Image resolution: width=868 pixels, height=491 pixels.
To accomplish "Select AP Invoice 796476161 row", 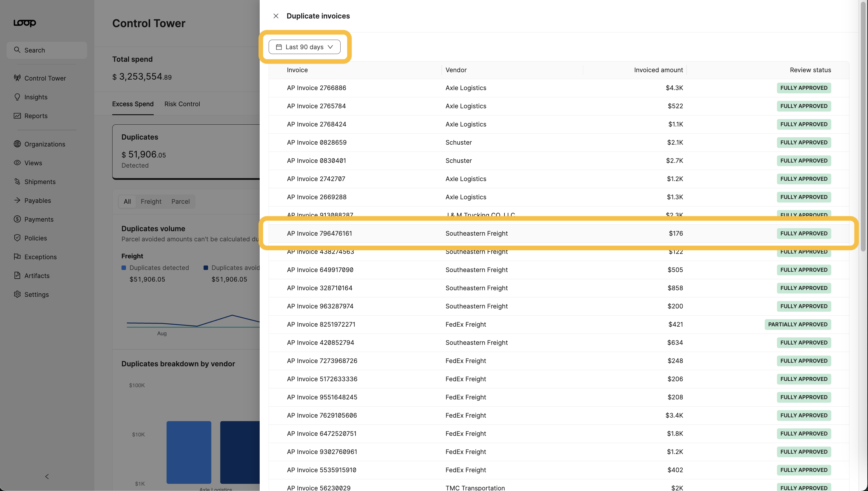I will point(559,234).
